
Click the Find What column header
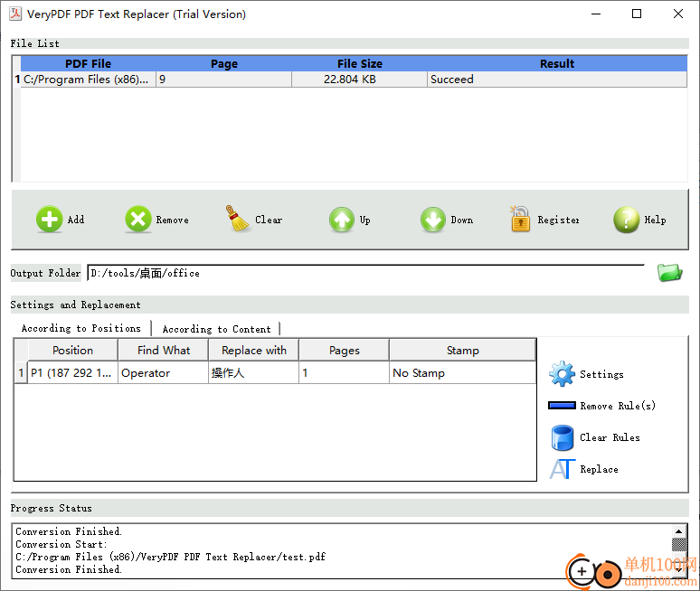163,350
